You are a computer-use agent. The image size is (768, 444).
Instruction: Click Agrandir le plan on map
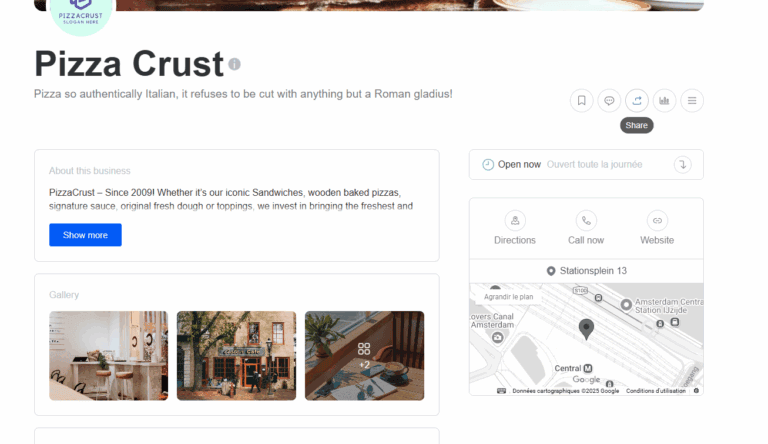508,297
